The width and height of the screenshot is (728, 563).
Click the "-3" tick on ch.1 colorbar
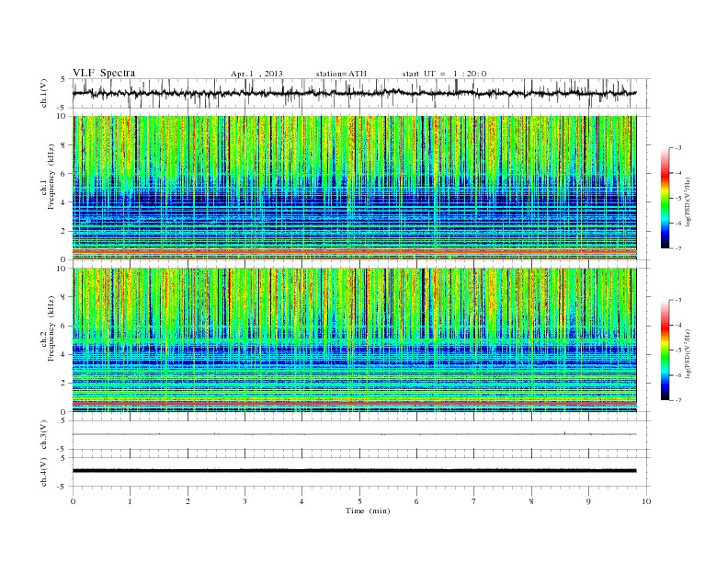[x=678, y=148]
